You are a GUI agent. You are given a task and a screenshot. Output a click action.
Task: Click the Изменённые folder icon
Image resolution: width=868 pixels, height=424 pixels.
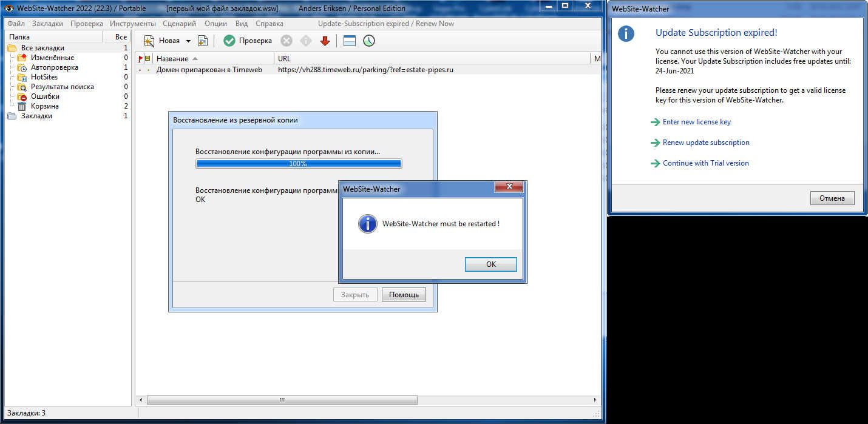point(22,58)
